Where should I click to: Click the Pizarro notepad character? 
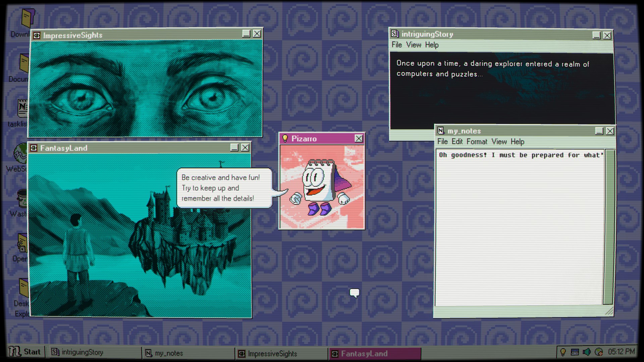tap(320, 187)
